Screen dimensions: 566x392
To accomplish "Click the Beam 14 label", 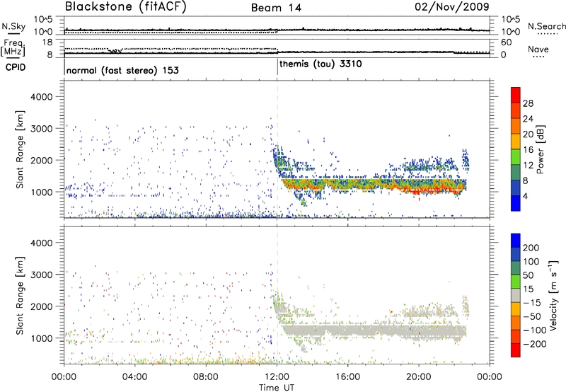I will point(276,8).
